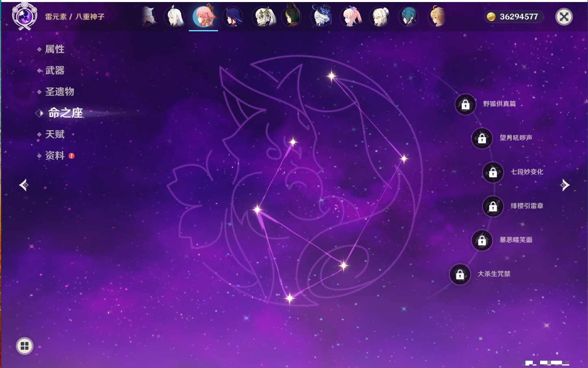Click the lock icon beside 暴恶嗤笑面

point(482,240)
